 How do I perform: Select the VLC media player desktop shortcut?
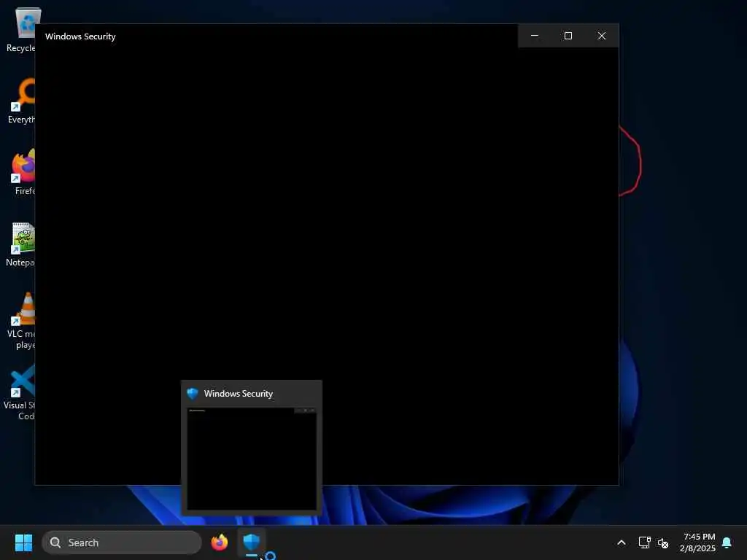pos(21,321)
